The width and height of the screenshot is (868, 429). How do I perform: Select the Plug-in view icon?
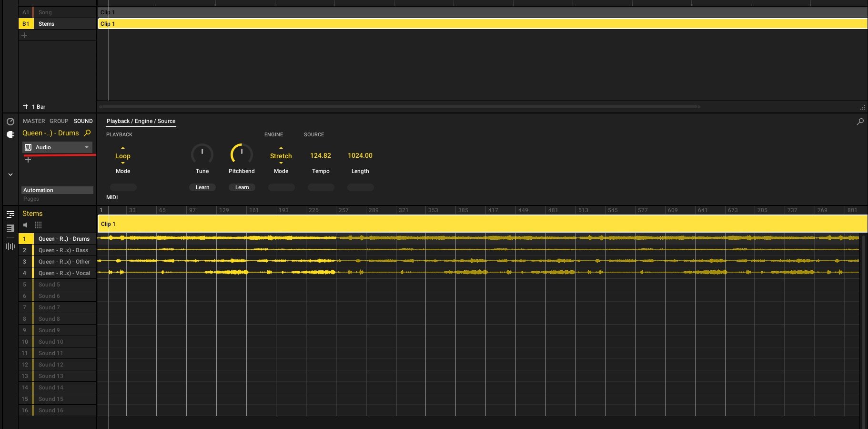[x=10, y=134]
